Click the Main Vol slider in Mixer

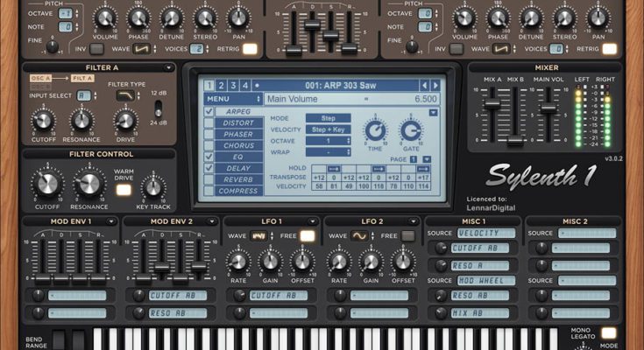[547, 110]
